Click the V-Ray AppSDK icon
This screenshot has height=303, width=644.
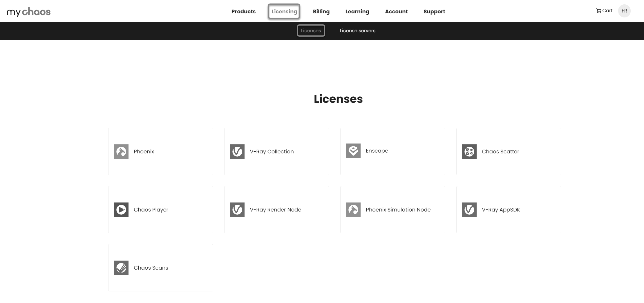point(469,210)
